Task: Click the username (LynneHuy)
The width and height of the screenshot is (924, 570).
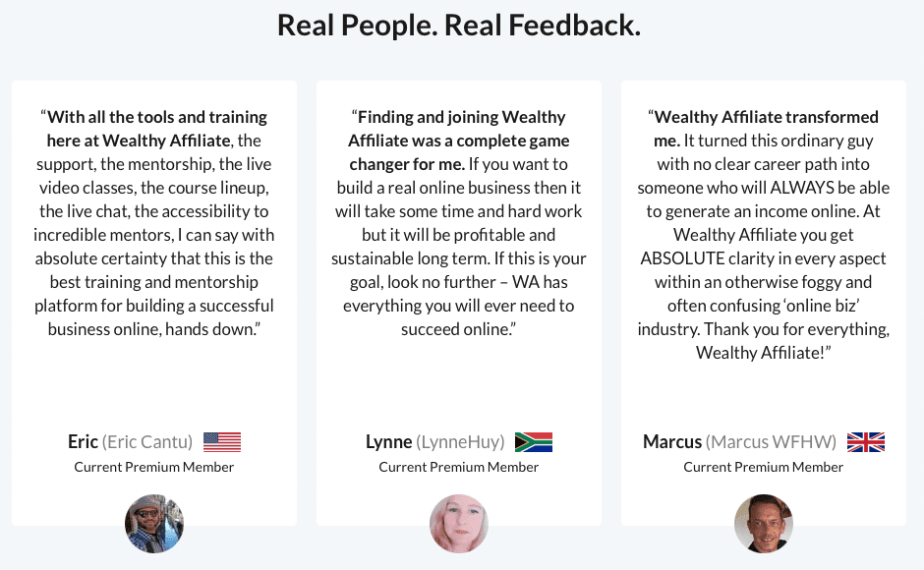Action: click(x=460, y=441)
